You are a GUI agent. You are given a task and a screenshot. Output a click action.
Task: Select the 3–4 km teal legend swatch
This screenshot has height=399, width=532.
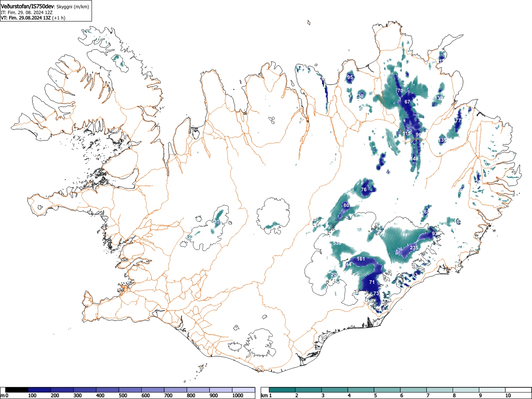335,390
